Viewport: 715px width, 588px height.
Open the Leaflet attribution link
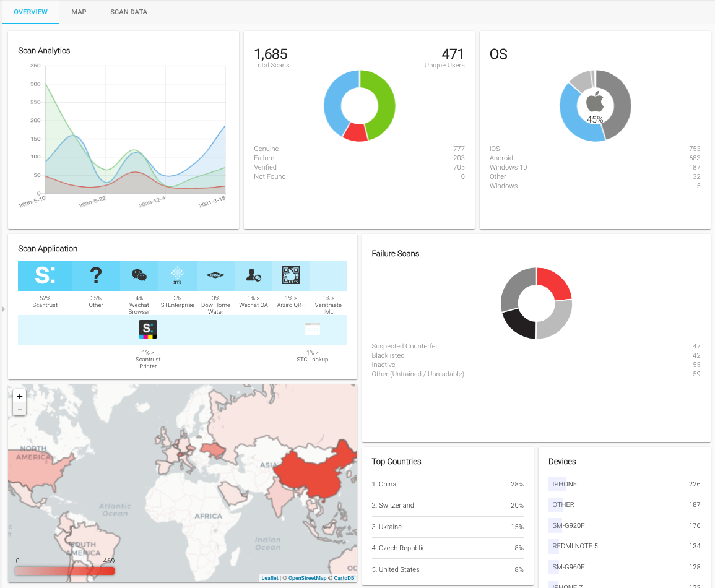tap(270, 578)
